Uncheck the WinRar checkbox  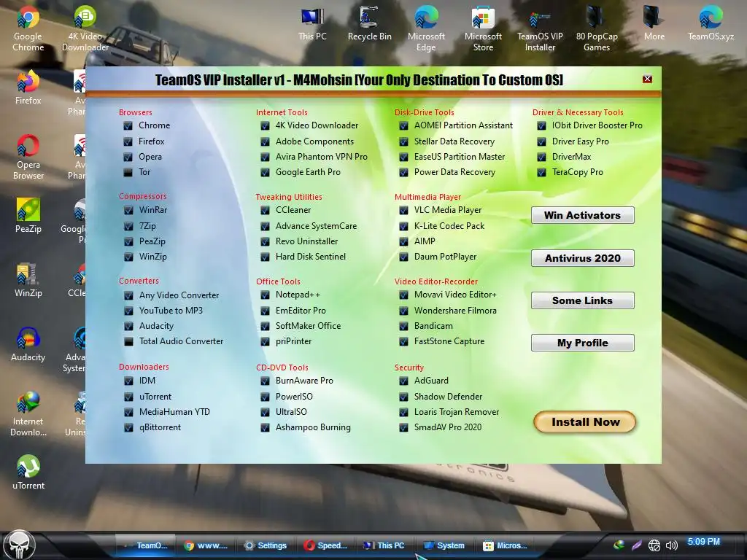pos(128,210)
